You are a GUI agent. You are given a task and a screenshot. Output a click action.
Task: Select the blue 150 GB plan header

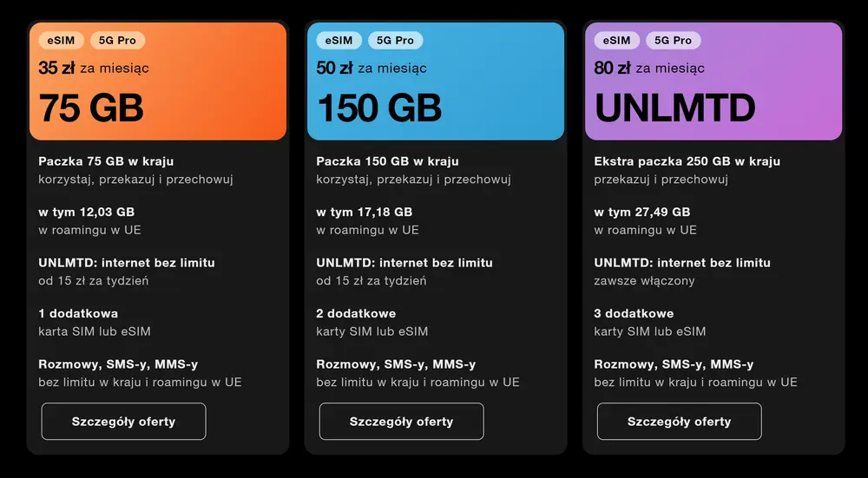(x=436, y=82)
